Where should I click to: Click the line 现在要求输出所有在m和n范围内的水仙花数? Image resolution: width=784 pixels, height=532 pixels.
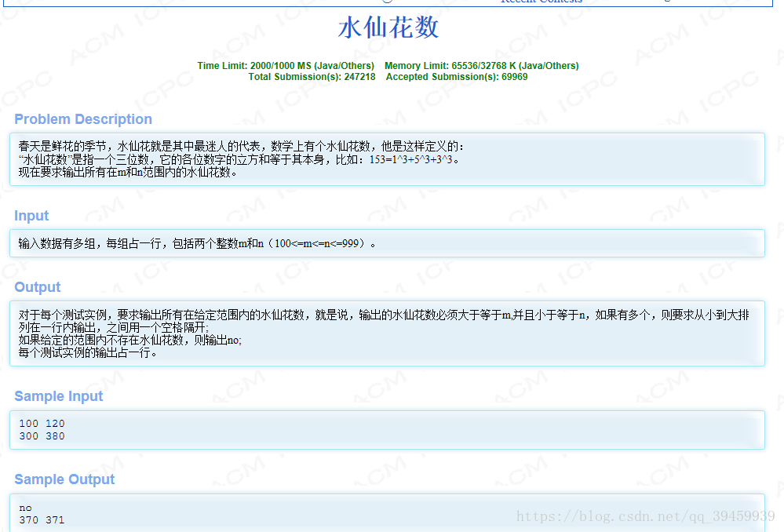(127, 172)
